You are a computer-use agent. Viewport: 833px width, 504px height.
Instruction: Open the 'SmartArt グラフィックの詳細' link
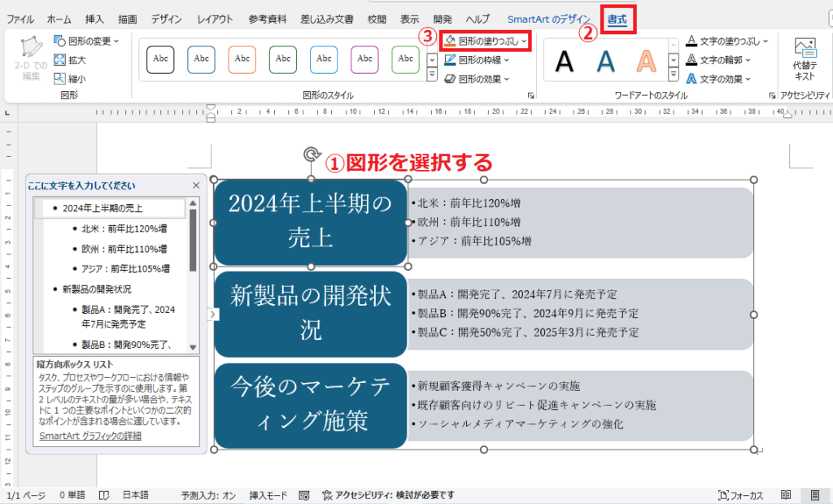[90, 436]
